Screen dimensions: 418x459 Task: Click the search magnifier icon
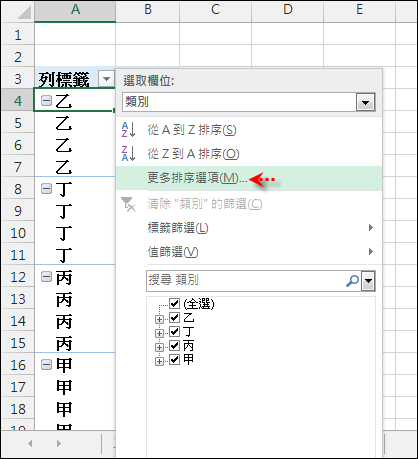tap(352, 281)
